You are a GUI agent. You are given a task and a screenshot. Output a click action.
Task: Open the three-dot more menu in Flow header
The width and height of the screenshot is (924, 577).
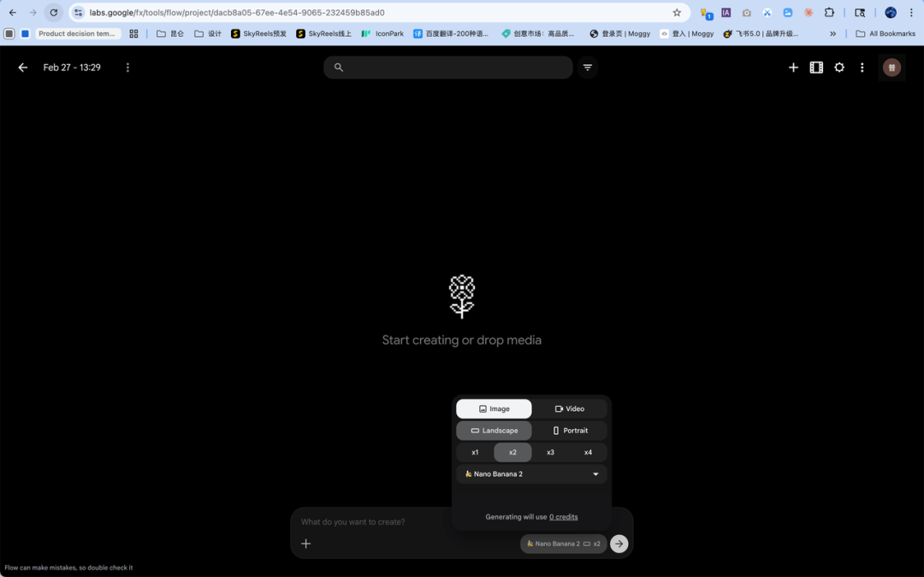(862, 68)
